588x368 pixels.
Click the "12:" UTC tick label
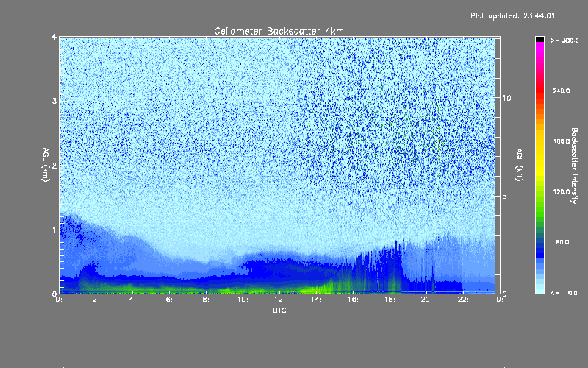(279, 300)
